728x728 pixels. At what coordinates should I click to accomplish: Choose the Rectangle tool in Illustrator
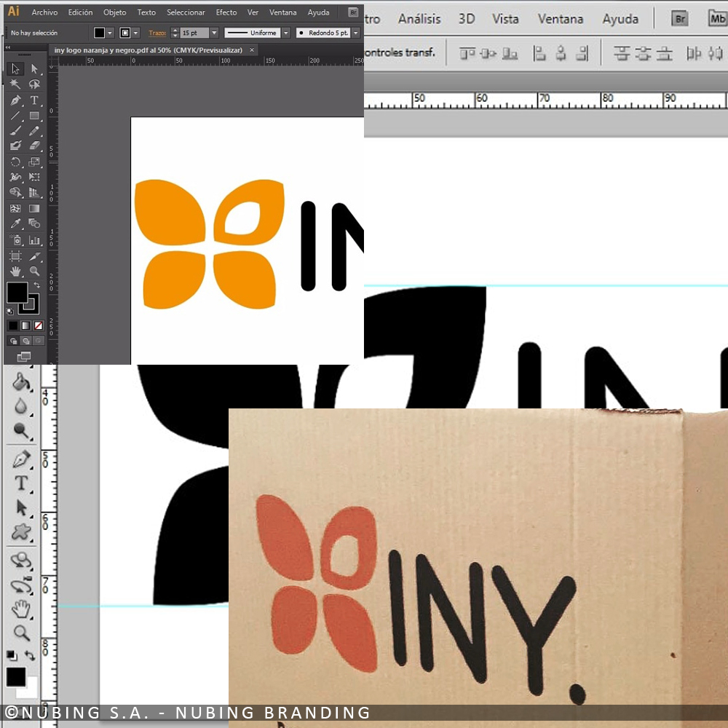[34, 115]
